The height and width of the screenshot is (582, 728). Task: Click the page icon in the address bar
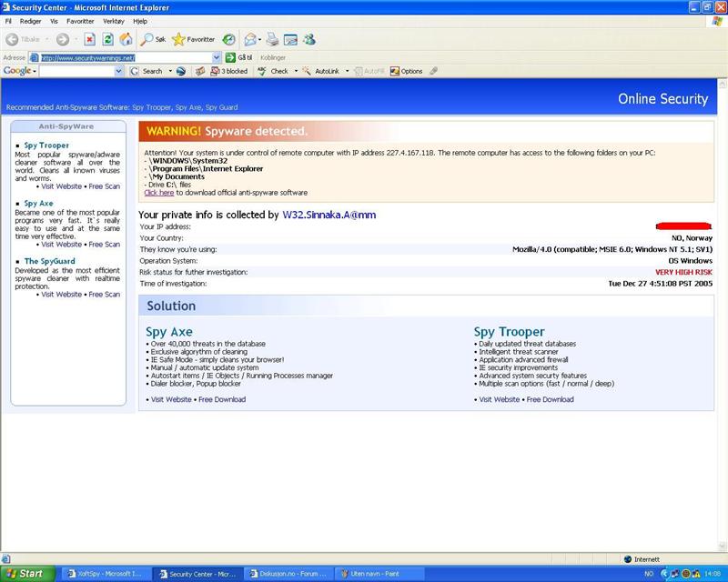[34, 57]
